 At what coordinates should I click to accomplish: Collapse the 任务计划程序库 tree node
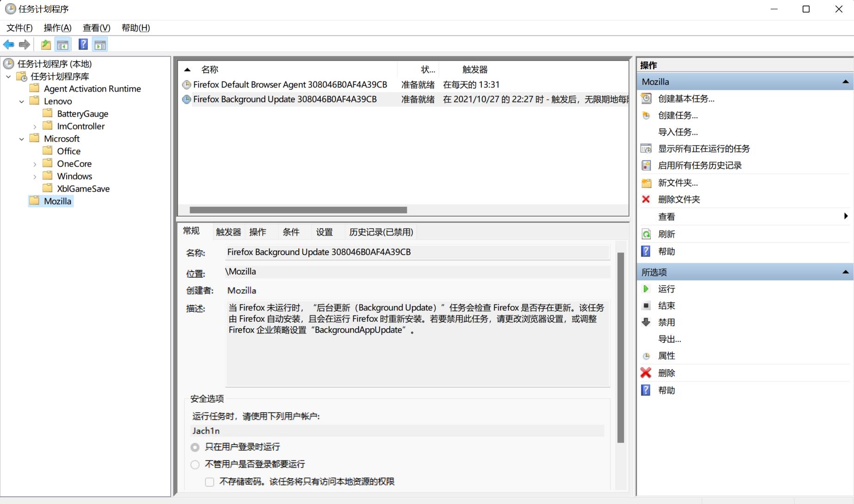(9, 76)
